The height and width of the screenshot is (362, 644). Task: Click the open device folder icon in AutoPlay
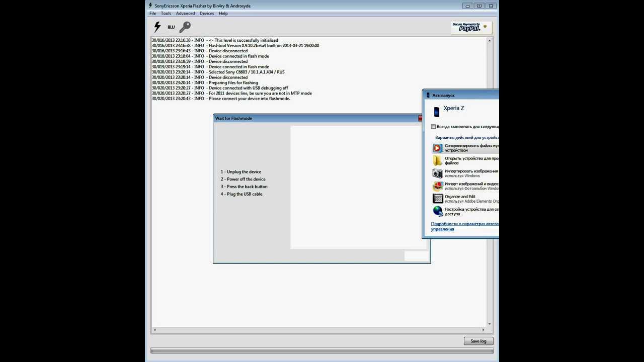coord(437,160)
